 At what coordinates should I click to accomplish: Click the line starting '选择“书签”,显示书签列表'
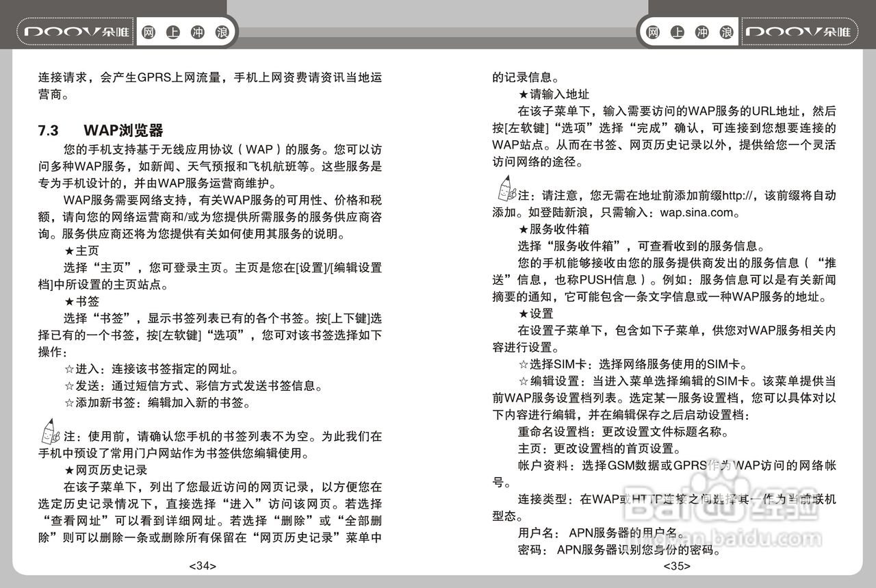click(x=222, y=318)
